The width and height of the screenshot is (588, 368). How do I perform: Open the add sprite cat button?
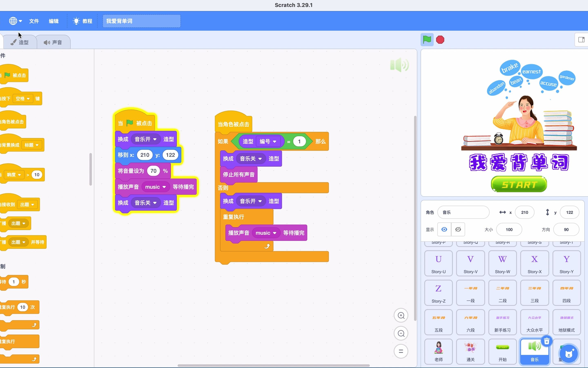pos(569,353)
